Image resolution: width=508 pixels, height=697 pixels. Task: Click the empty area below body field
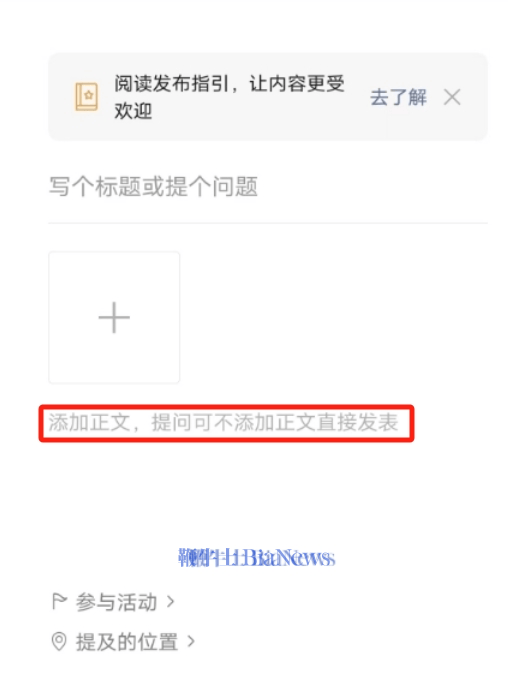(268, 491)
